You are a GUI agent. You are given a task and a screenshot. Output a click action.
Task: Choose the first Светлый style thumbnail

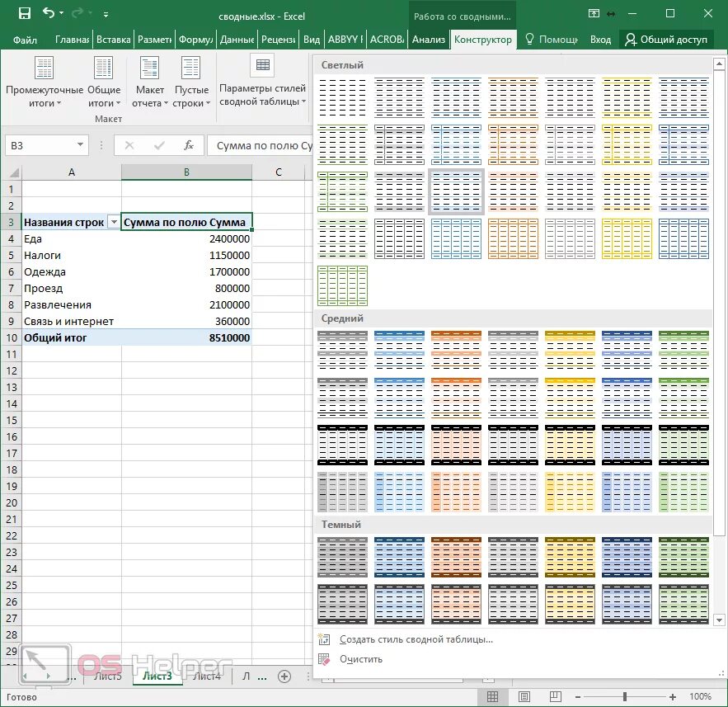(x=343, y=97)
